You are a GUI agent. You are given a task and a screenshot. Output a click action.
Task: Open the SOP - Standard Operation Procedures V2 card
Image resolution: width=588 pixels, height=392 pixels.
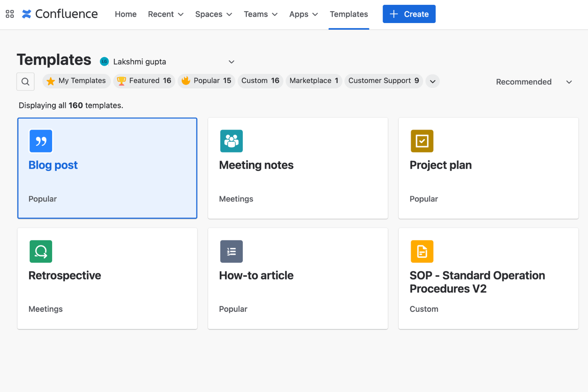pos(488,278)
